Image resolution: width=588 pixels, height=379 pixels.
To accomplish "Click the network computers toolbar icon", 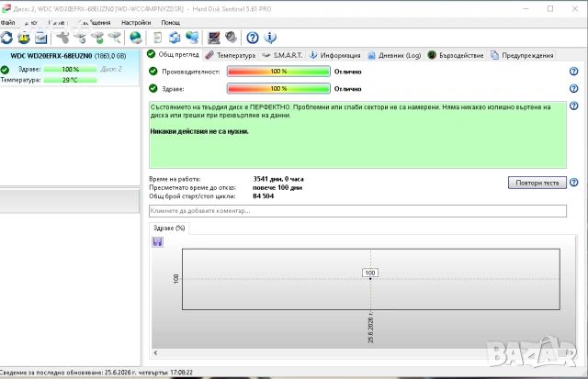I will pos(192,38).
